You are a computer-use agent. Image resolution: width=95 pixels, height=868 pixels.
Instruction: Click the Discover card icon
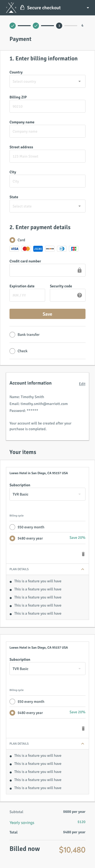coord(50,249)
